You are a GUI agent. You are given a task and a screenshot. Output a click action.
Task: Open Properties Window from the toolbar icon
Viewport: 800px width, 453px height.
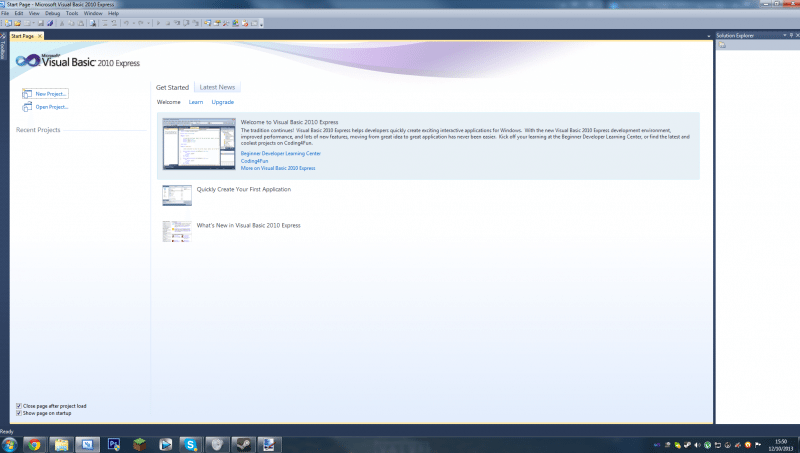pos(216,23)
